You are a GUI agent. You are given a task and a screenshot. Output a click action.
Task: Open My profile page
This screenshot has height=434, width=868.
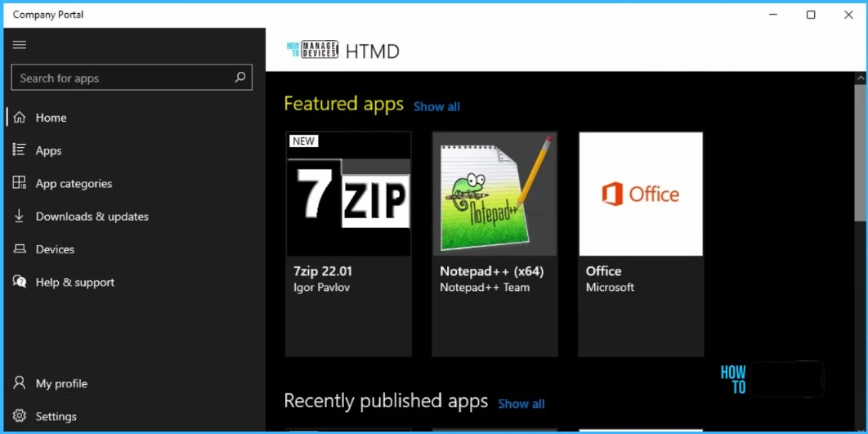click(x=133, y=383)
